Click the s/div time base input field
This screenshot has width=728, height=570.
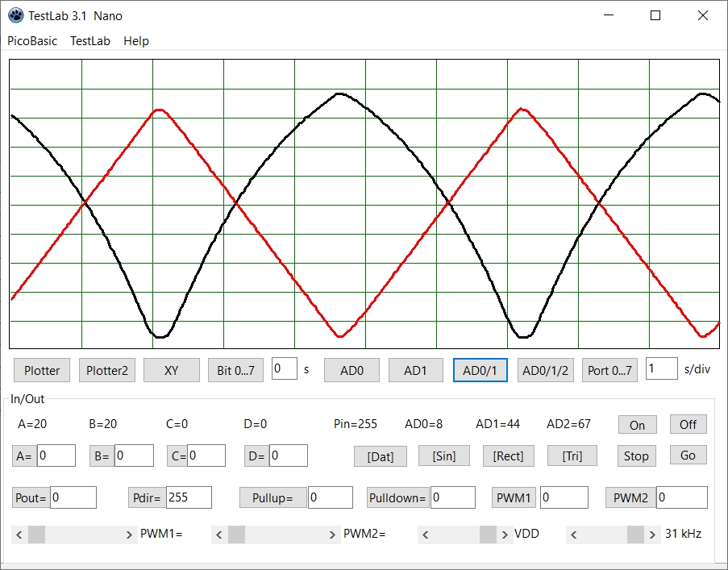tap(661, 369)
